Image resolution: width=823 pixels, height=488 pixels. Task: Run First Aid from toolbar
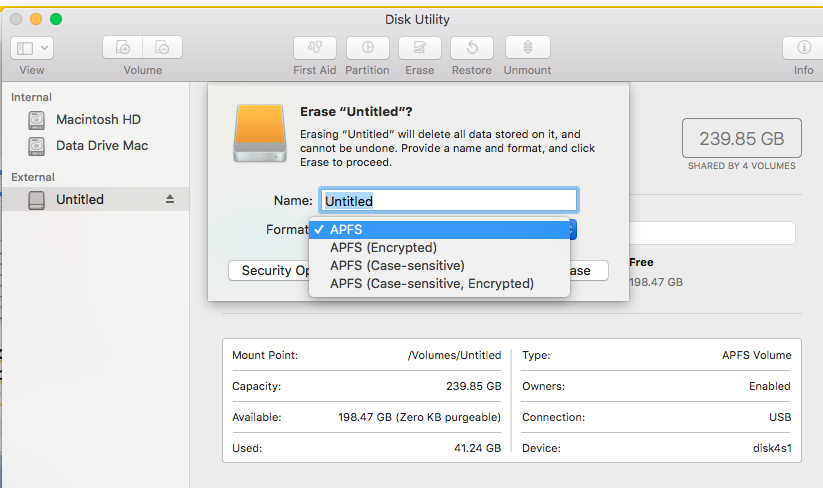(315, 48)
